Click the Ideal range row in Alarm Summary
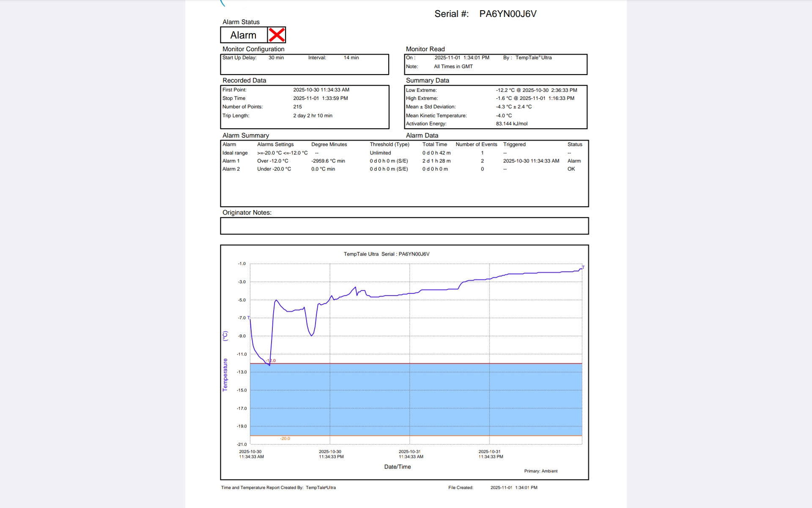 pyautogui.click(x=235, y=153)
